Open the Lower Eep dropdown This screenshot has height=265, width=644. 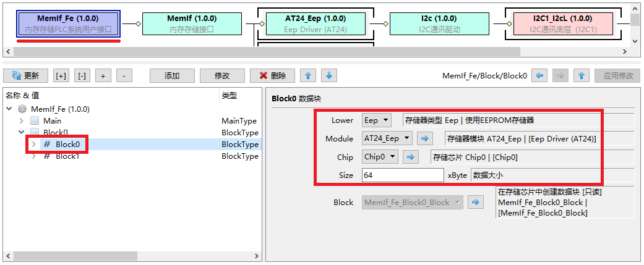pyautogui.click(x=377, y=120)
